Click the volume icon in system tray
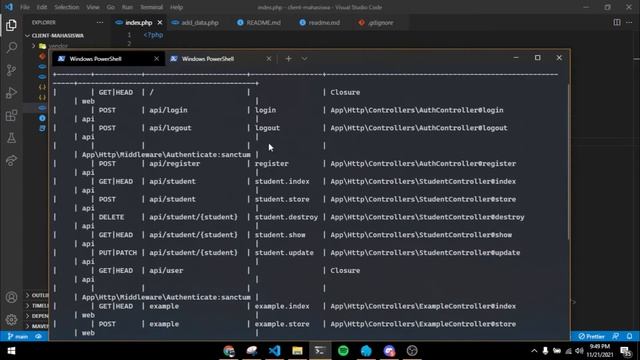 tap(579, 351)
